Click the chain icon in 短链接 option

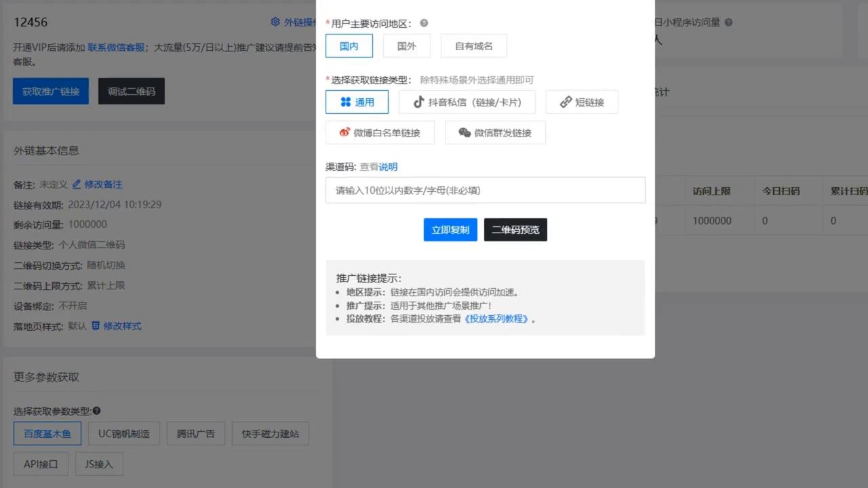566,102
